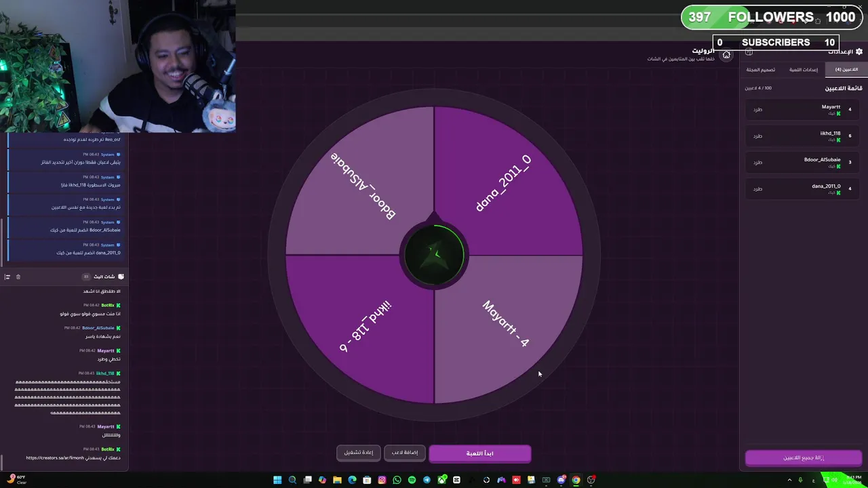Open Xbox app from taskbar
Image resolution: width=868 pixels, height=488 pixels.
[x=442, y=480]
